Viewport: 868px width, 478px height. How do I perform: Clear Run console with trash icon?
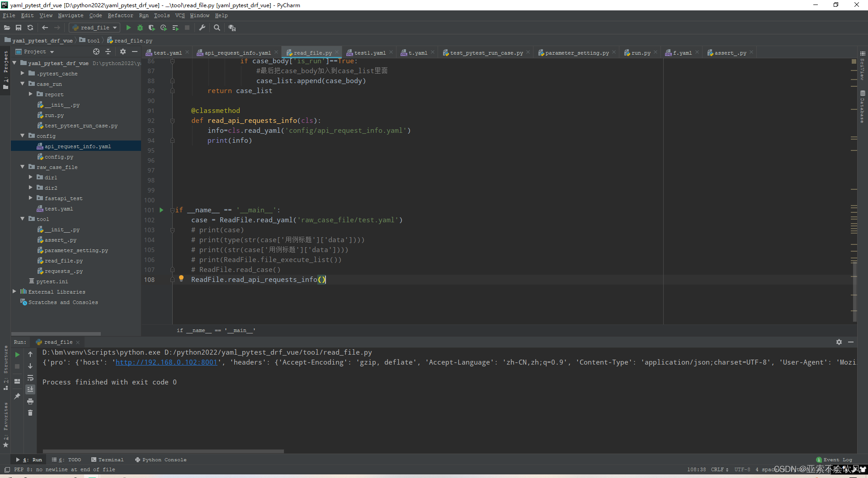[x=30, y=413]
